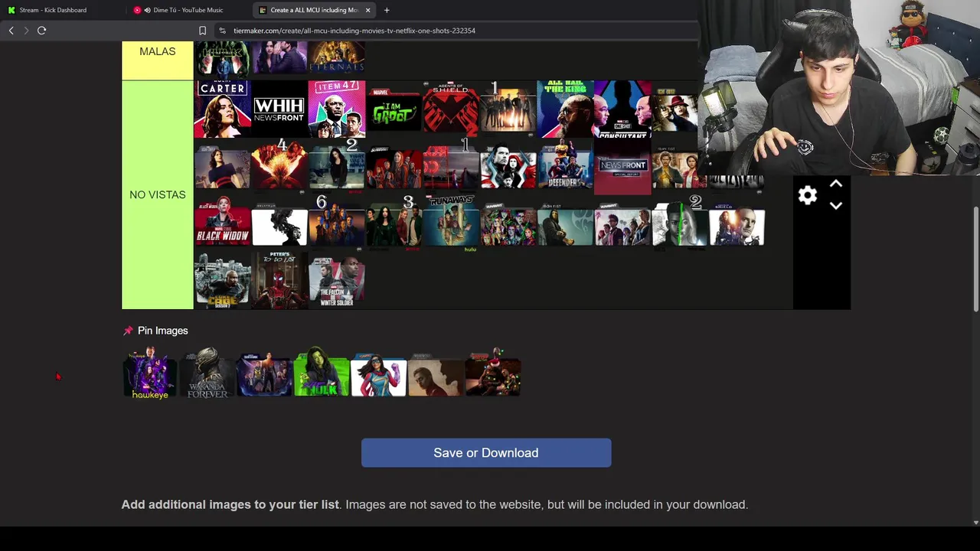The width and height of the screenshot is (980, 551).
Task: Select the Agents of S.H.I.E.L.D. season 6 thumbnail
Action: click(337, 223)
